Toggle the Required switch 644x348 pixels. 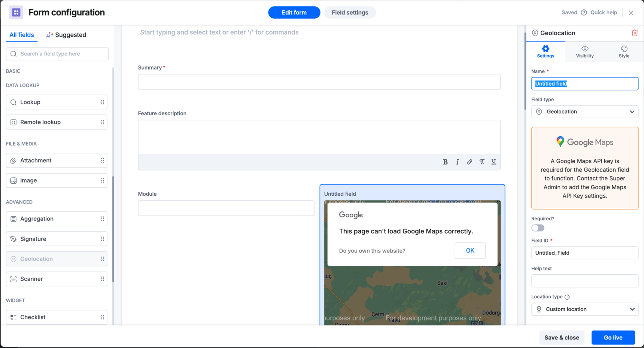538,228
